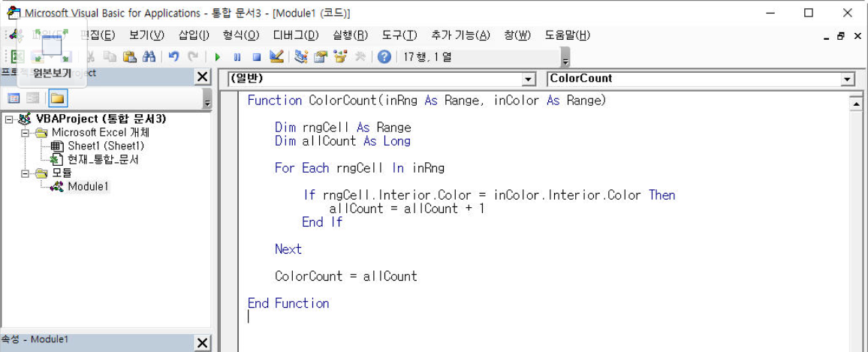
Task: Click the 'Dim allCount As Long' code line
Action: pos(342,141)
